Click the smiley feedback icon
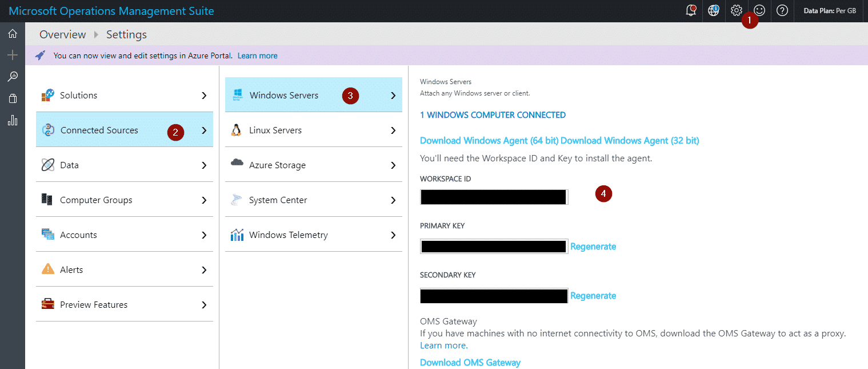This screenshot has width=868, height=369. pos(759,10)
